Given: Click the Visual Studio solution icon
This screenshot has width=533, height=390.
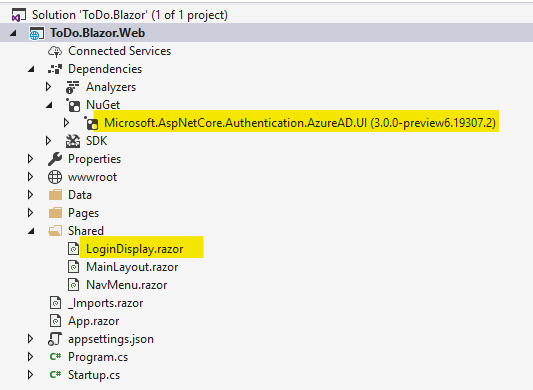Looking at the screenshot, I should (x=18, y=15).
